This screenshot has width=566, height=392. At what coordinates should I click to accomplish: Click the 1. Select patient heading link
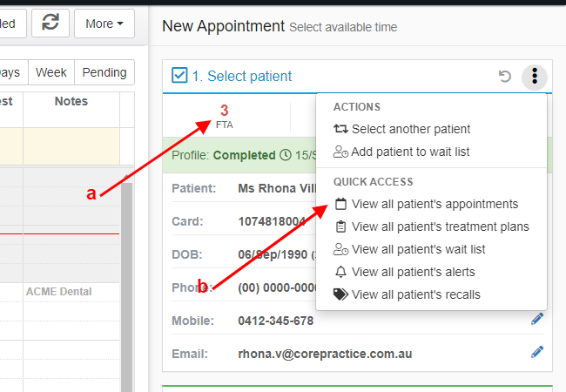pos(242,76)
